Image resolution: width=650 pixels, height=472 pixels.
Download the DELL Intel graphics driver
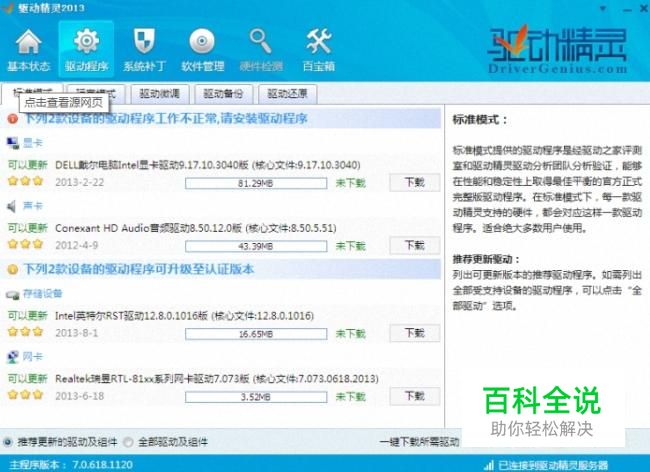point(415,182)
